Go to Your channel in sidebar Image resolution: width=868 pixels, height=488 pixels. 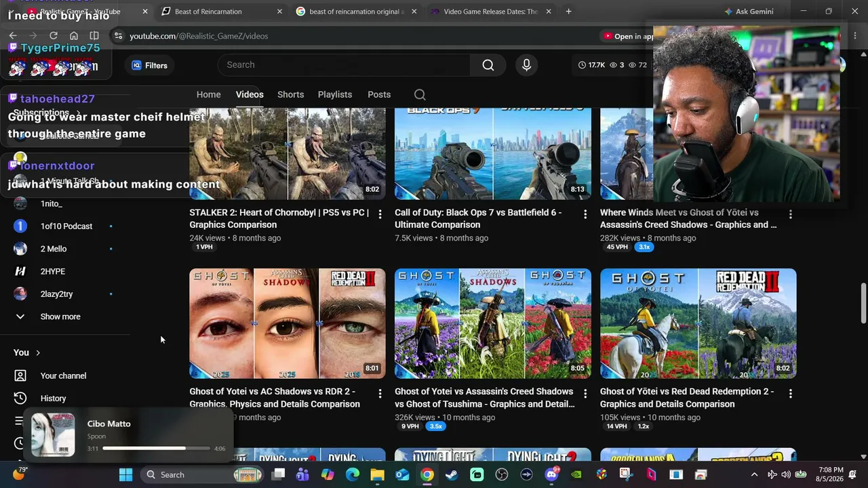(x=64, y=375)
